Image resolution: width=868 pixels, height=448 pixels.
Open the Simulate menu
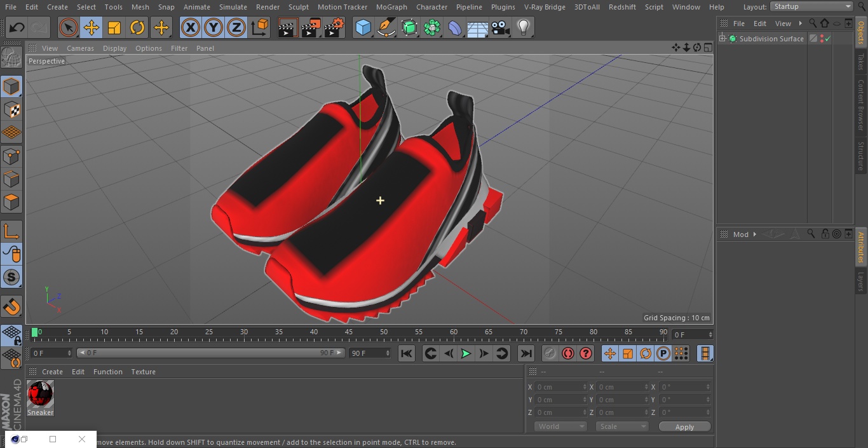[233, 7]
